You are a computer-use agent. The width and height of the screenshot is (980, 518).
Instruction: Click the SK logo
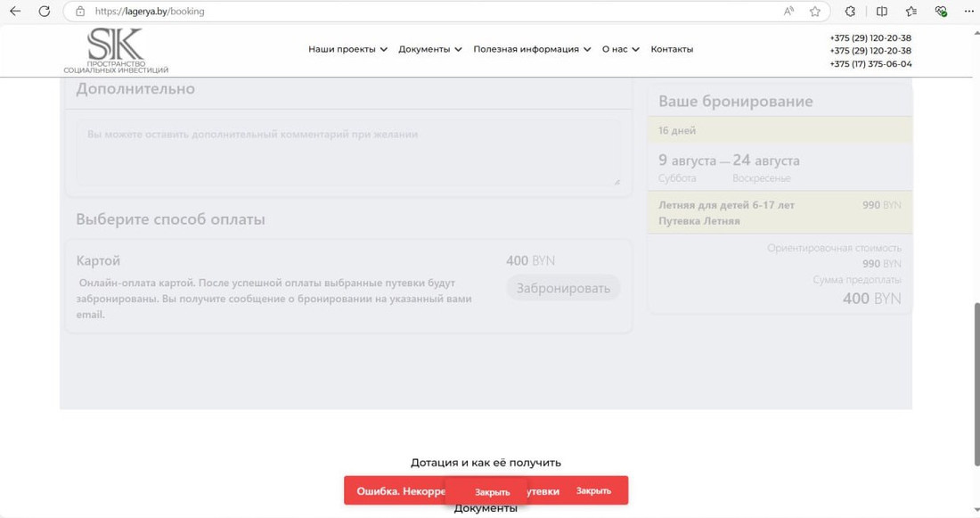click(114, 48)
